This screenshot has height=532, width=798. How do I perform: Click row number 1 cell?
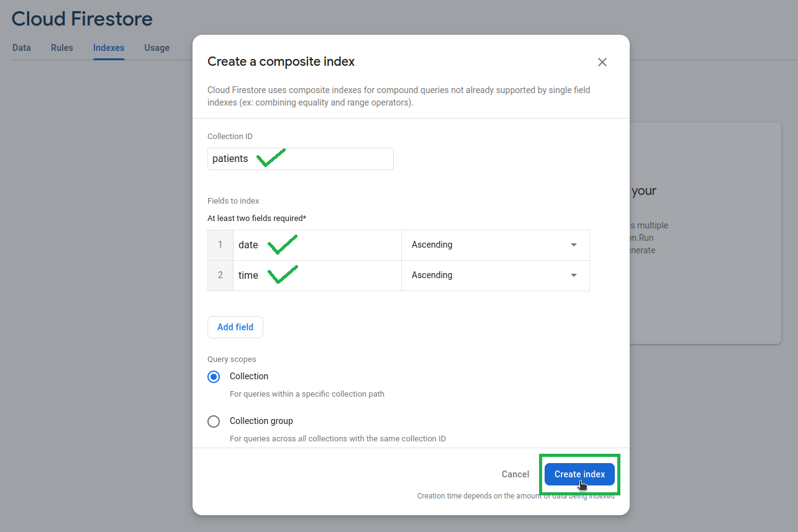pyautogui.click(x=220, y=245)
